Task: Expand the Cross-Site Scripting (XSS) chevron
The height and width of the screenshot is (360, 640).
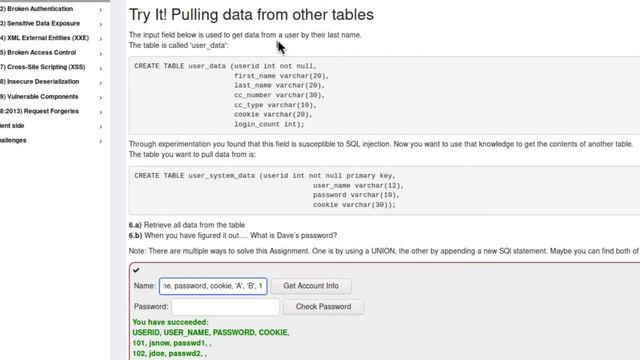Action: pos(100,68)
